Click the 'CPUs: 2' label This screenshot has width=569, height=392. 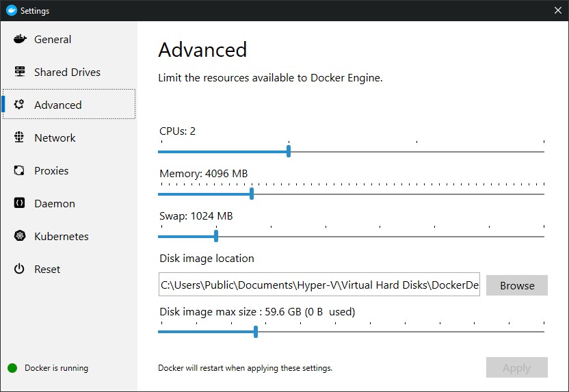177,131
